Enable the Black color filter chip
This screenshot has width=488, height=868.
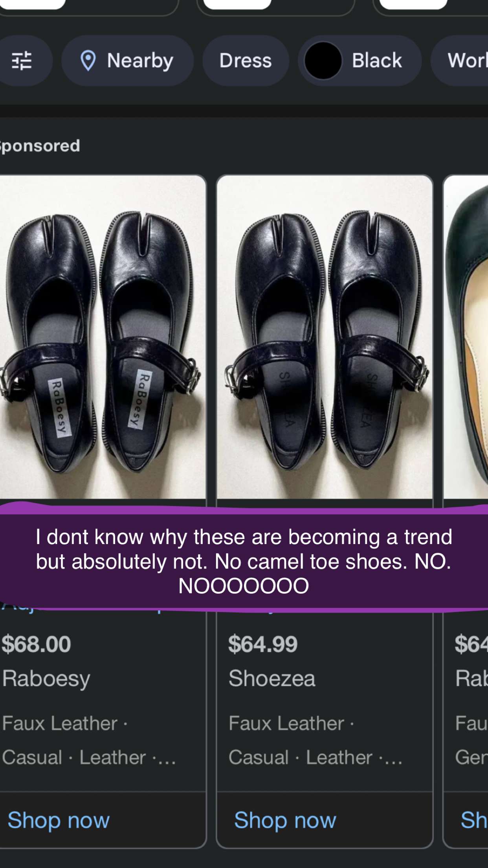click(x=360, y=61)
